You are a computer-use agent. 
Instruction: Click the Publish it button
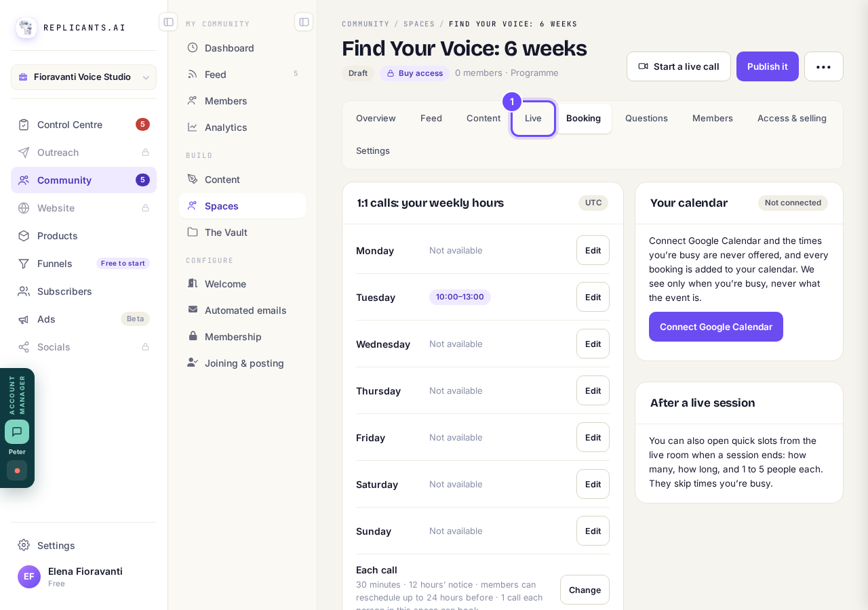point(768,66)
